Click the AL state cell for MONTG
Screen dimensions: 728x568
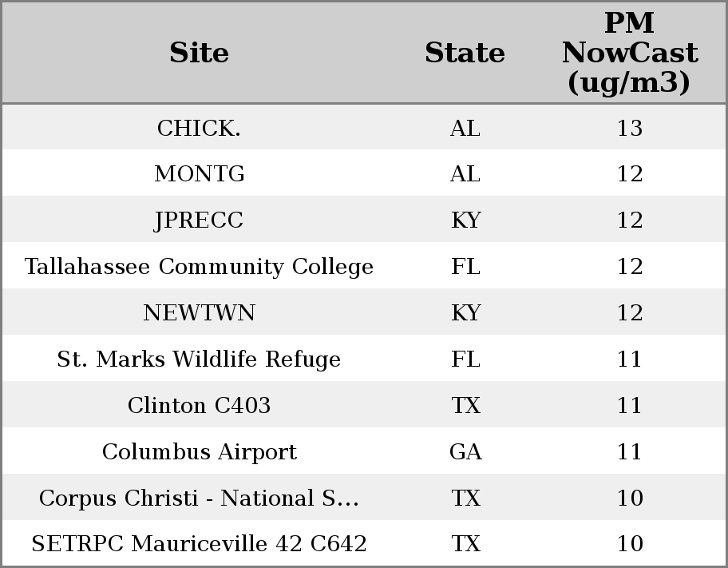click(x=465, y=174)
